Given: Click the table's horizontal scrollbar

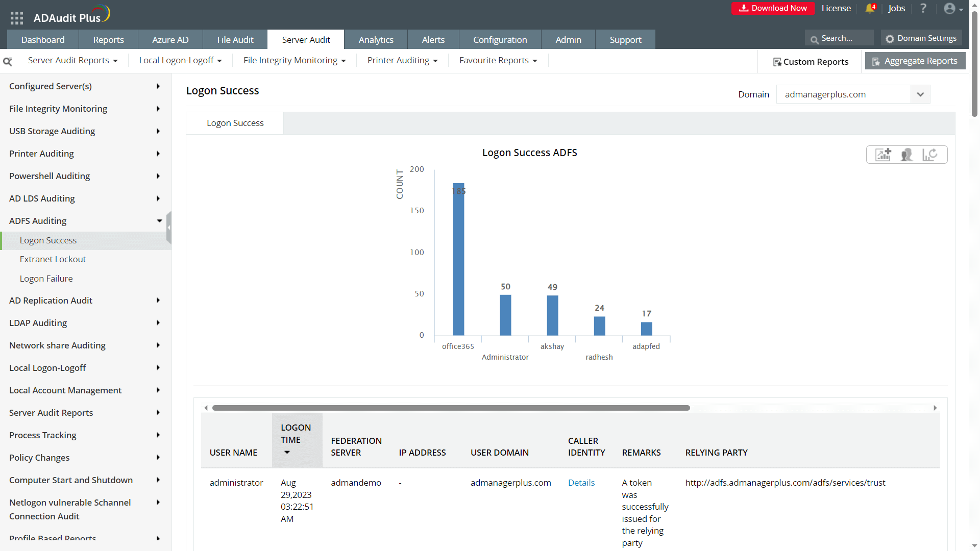Looking at the screenshot, I should [451, 408].
